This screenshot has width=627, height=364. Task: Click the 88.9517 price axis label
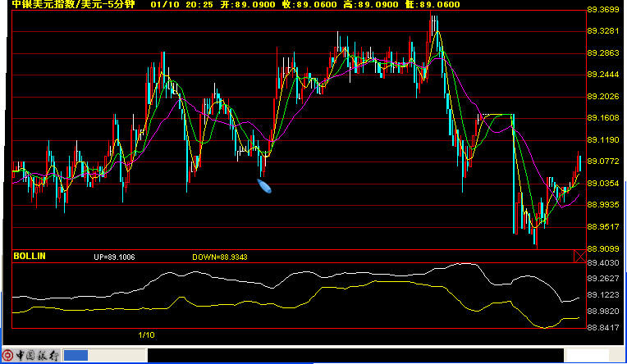pyautogui.click(x=603, y=227)
